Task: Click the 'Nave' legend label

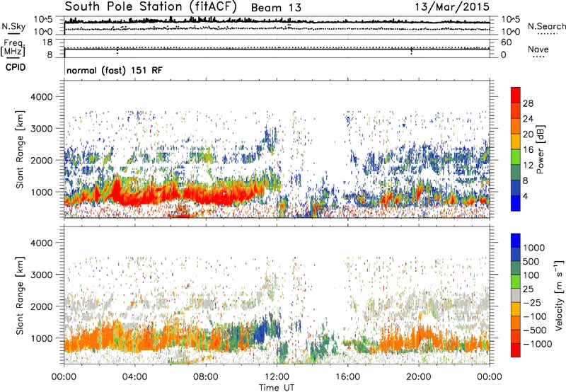Action: [x=538, y=50]
